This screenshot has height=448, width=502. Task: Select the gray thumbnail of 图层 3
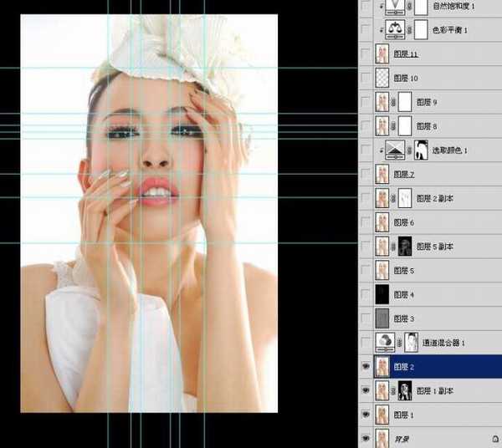pos(382,318)
